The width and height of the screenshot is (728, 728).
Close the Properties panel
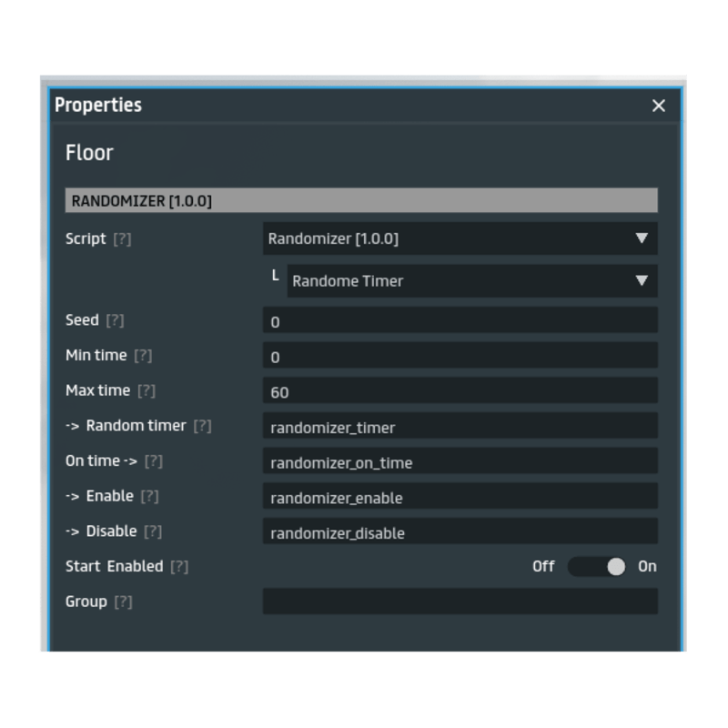tap(659, 106)
